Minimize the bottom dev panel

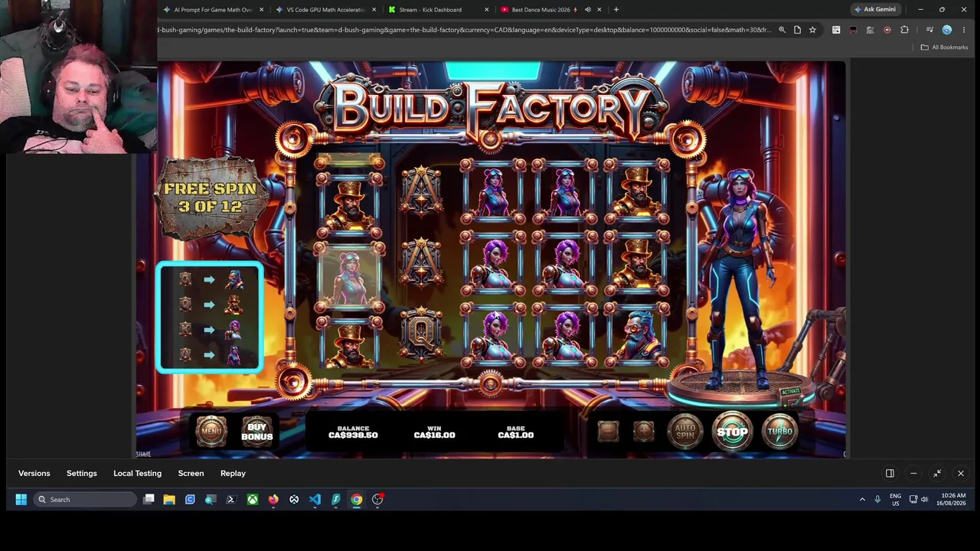click(913, 474)
